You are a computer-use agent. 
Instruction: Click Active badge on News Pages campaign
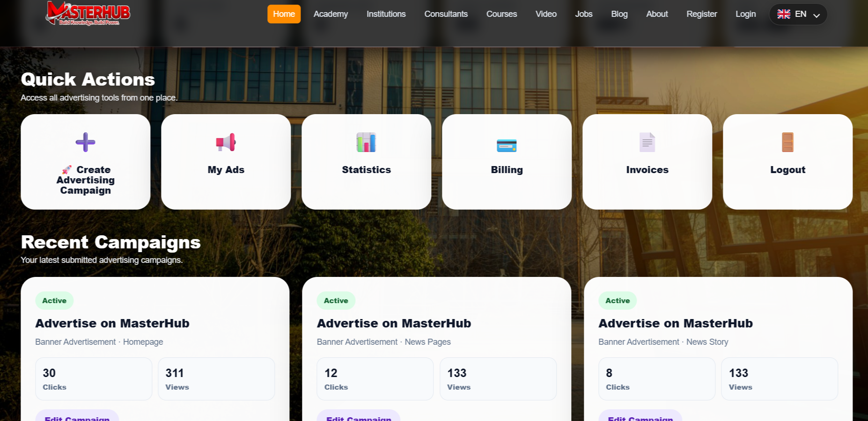pyautogui.click(x=336, y=301)
